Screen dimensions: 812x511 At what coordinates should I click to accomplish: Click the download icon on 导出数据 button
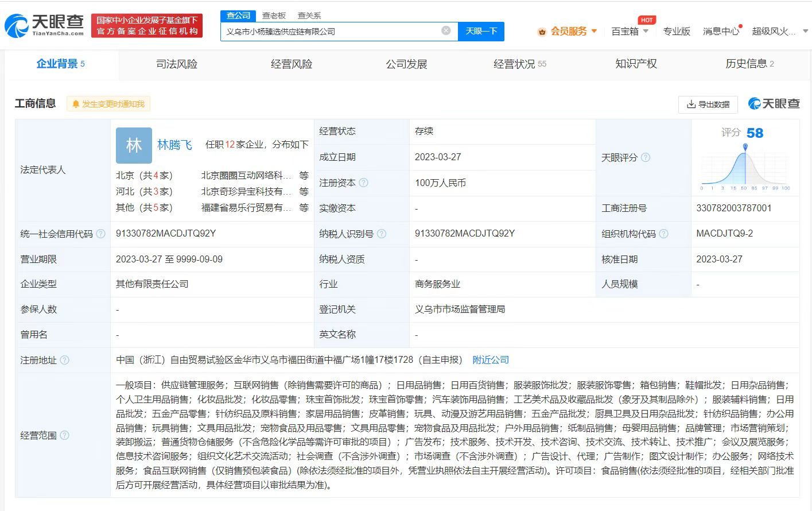691,105
